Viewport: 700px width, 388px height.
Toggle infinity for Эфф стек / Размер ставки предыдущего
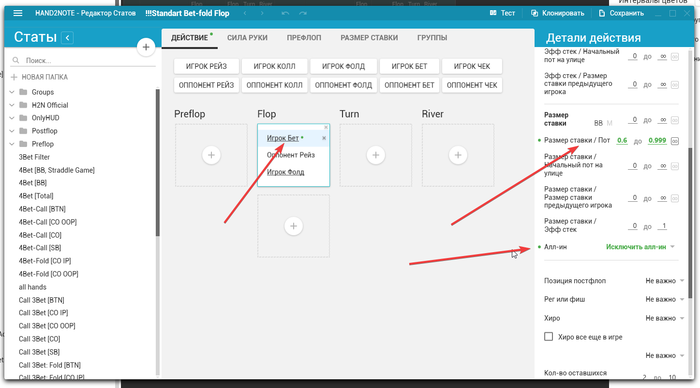point(675,84)
